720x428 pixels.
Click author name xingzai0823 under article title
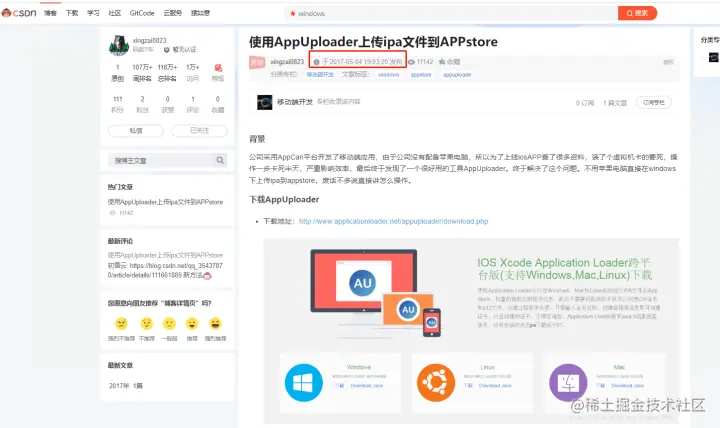click(287, 62)
